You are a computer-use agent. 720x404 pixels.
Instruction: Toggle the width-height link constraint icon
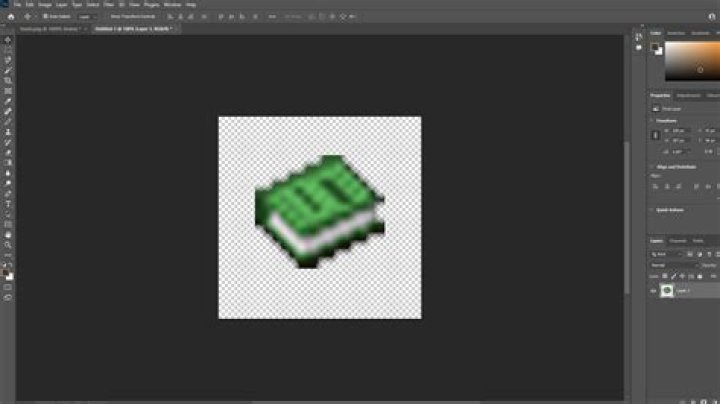click(656, 135)
